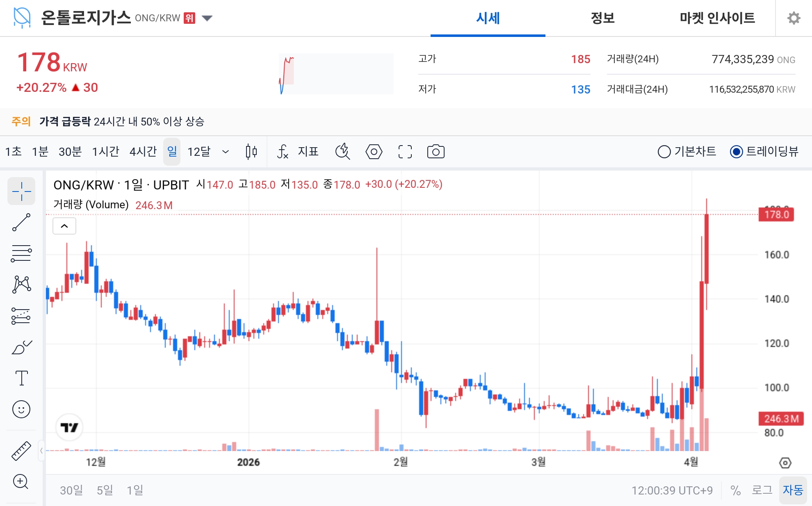Select the 트레이딩뷰 radio option
This screenshot has width=812, height=506.
point(736,151)
